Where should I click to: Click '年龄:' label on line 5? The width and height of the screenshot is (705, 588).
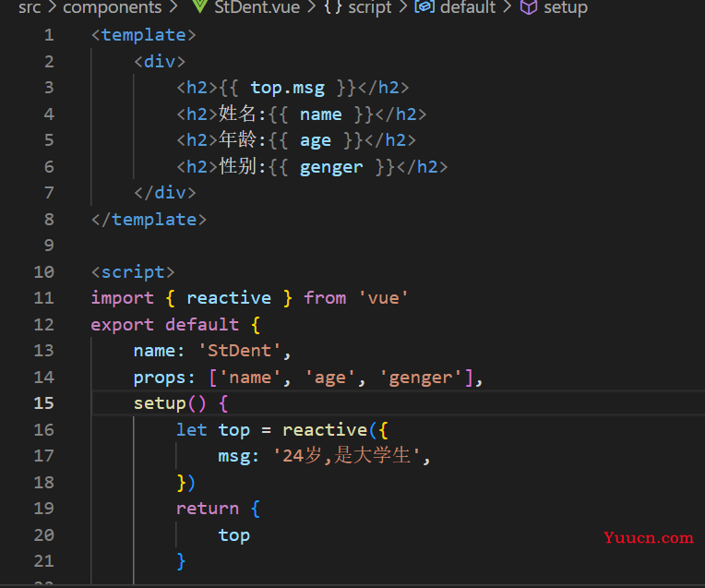242,140
